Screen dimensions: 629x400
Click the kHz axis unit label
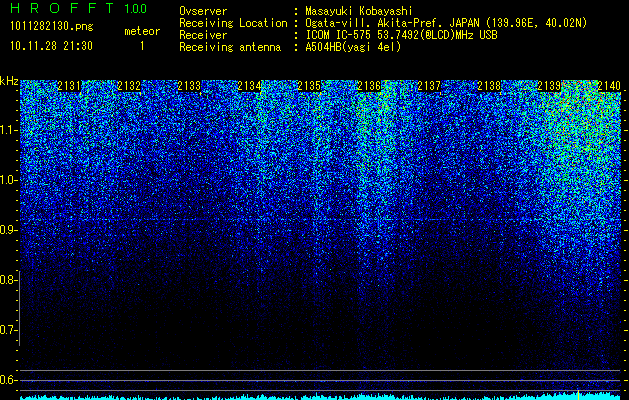tap(9, 81)
